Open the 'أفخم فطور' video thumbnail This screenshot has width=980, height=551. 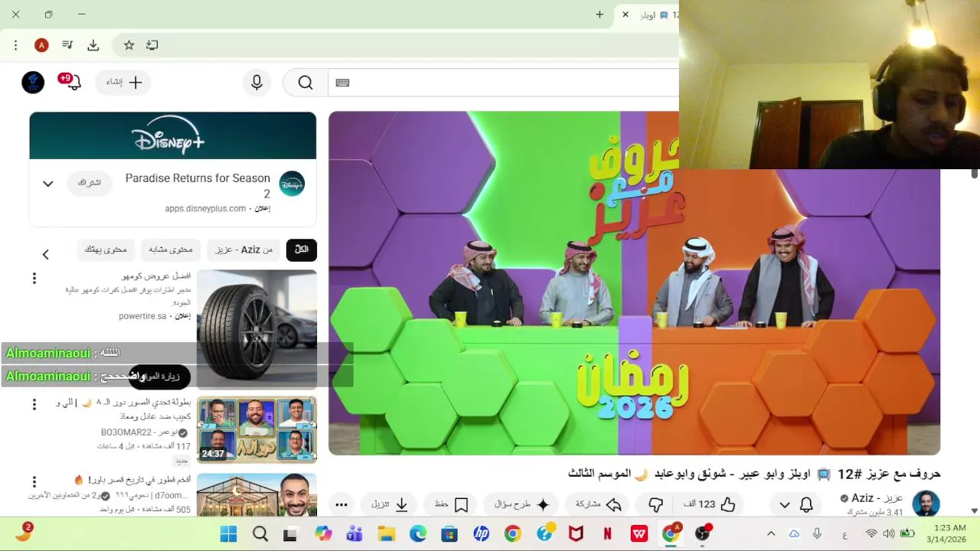256,495
